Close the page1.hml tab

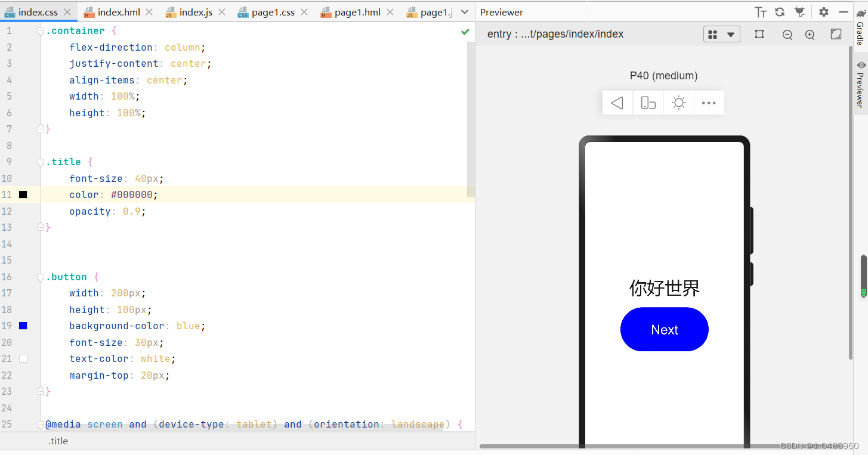tap(390, 12)
